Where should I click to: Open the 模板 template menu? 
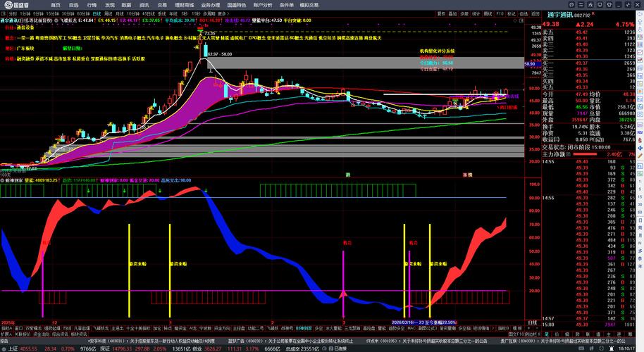[x=517, y=328]
